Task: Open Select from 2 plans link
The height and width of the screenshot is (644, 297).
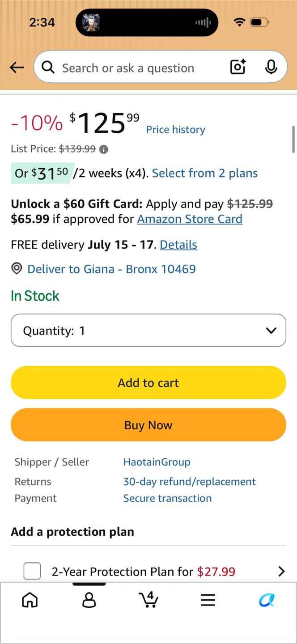Action: point(205,174)
